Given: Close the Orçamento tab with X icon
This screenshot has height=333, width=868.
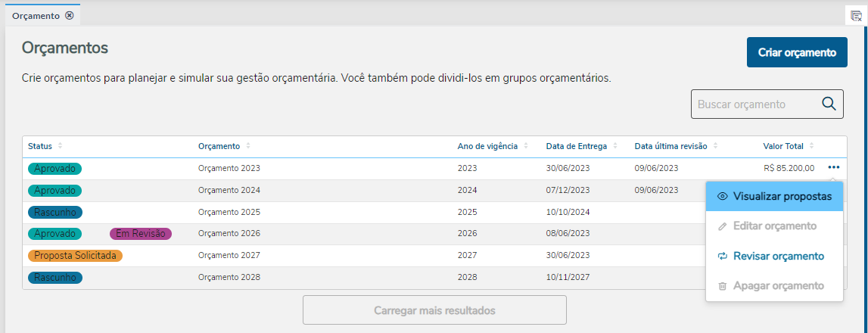Looking at the screenshot, I should [69, 15].
